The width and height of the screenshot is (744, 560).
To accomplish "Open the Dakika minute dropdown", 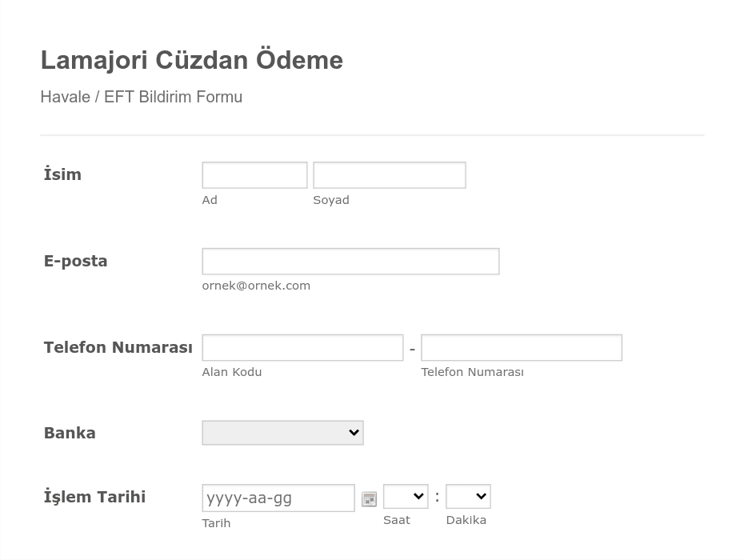I will [x=468, y=497].
